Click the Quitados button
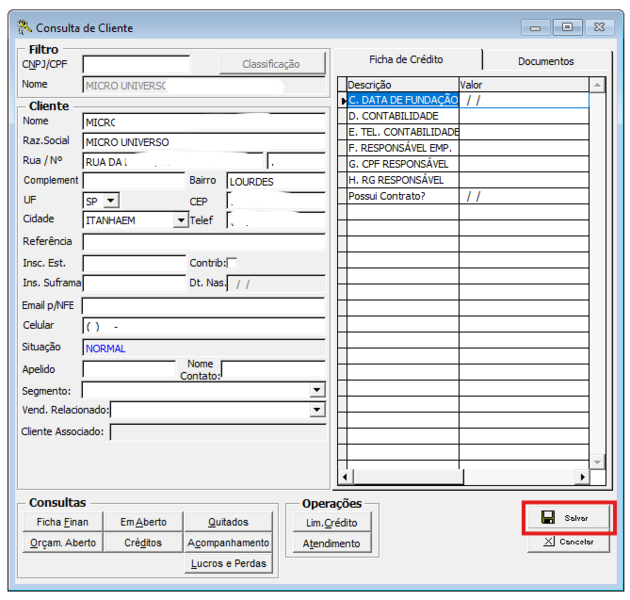 tap(228, 522)
